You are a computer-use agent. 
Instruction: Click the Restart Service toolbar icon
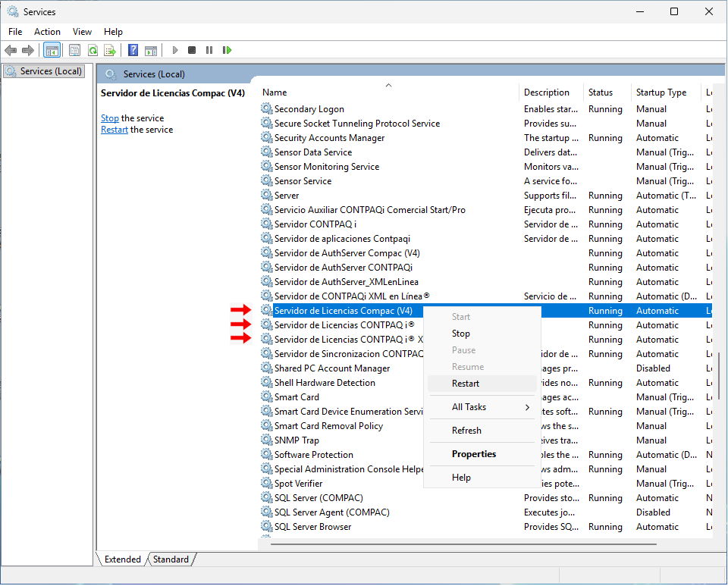pos(227,50)
